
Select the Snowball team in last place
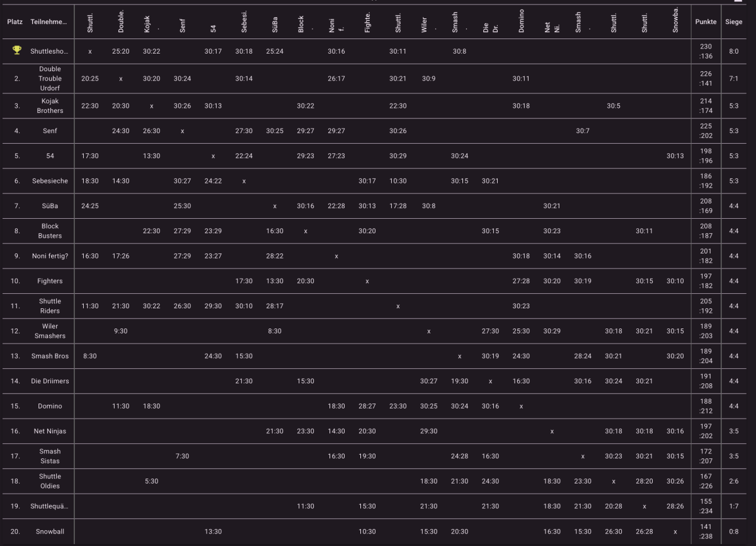pos(50,531)
